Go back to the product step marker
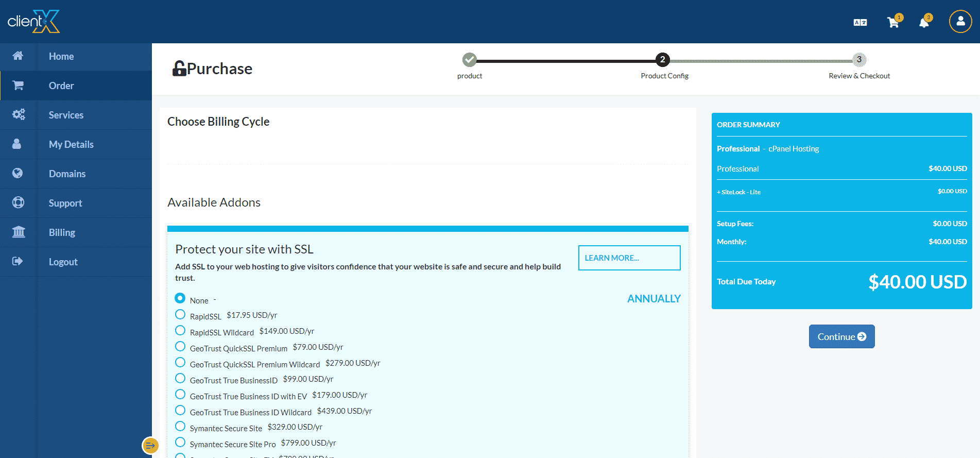 (469, 60)
